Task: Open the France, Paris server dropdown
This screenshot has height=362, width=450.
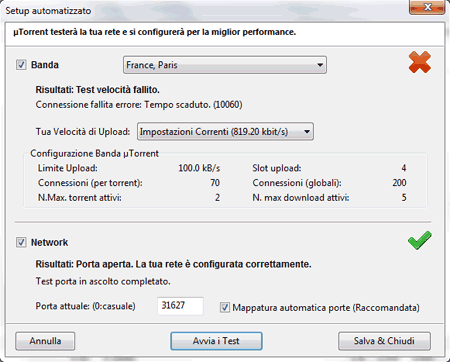Action: pos(225,65)
